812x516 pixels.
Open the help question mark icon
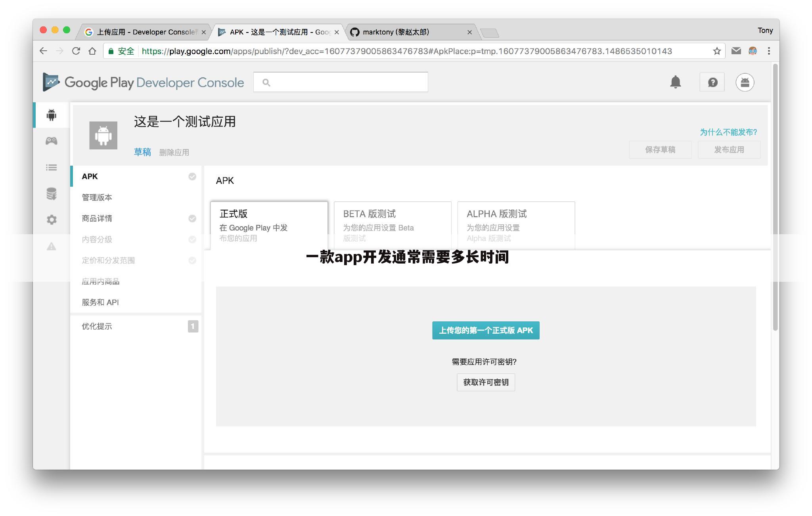coord(712,82)
